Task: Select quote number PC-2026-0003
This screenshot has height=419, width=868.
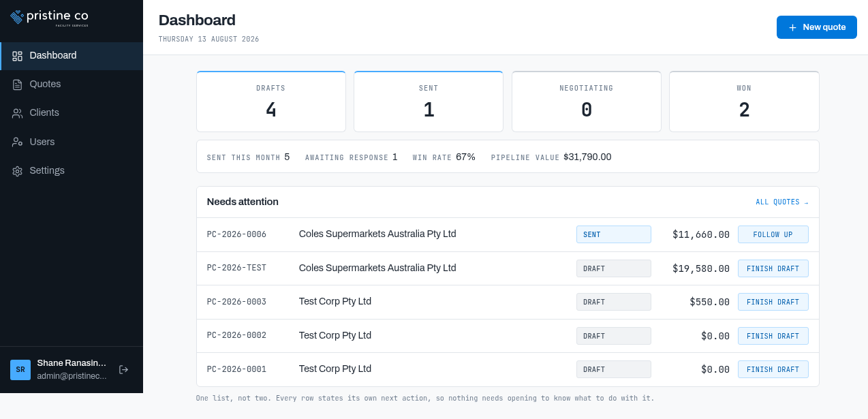Action: click(236, 302)
